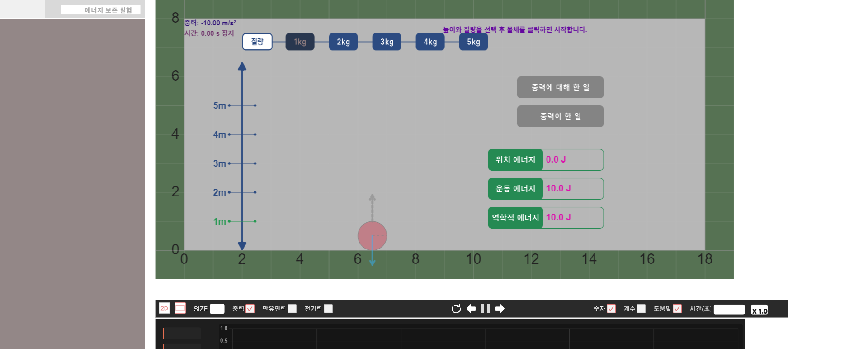
Task: Click the 0.0 J potential energy value
Action: (556, 159)
